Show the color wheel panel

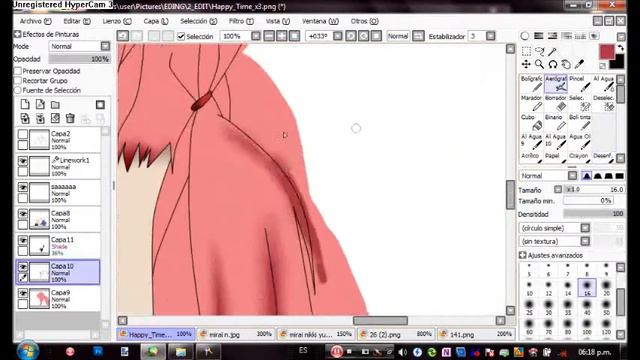[525, 36]
